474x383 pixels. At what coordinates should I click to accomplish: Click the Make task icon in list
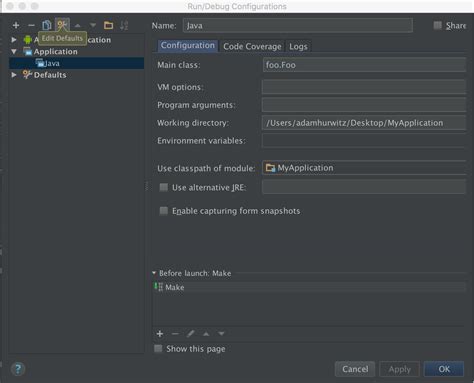coord(159,287)
